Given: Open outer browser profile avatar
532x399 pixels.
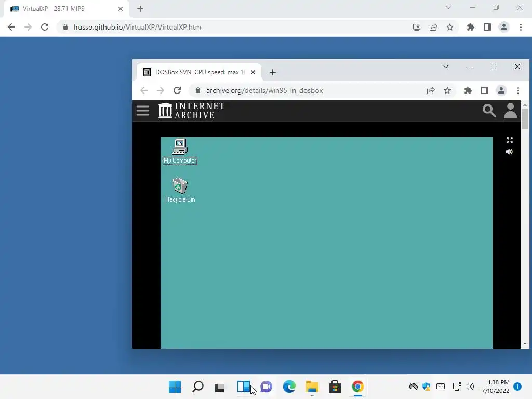Looking at the screenshot, I should pos(504,27).
